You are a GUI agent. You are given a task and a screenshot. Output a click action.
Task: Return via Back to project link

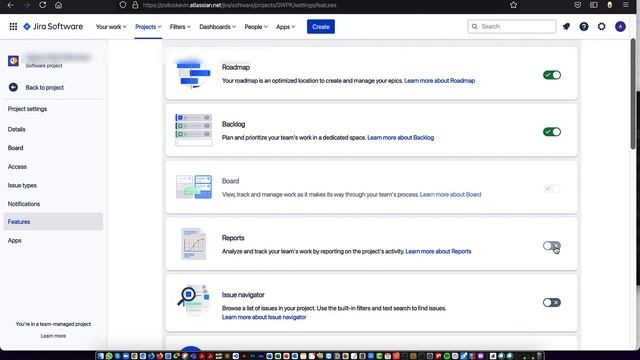click(x=44, y=87)
